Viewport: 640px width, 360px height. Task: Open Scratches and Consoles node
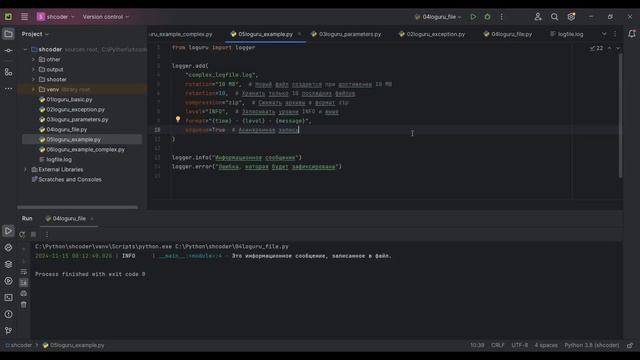(x=70, y=180)
